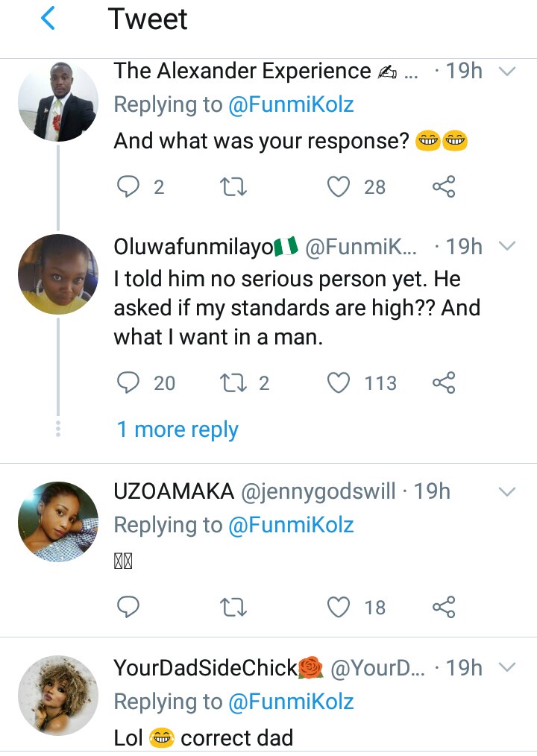Expand the "1 more reply" link
This screenshot has width=537, height=756.
click(x=178, y=429)
